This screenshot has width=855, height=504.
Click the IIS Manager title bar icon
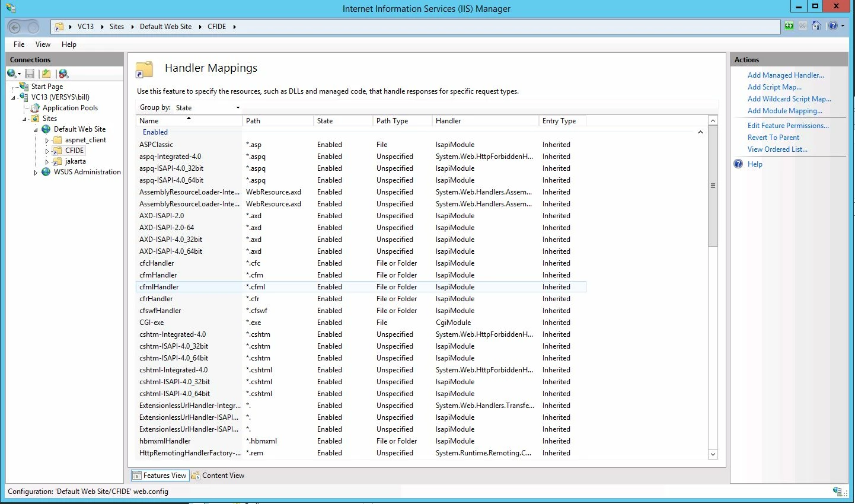(x=10, y=8)
